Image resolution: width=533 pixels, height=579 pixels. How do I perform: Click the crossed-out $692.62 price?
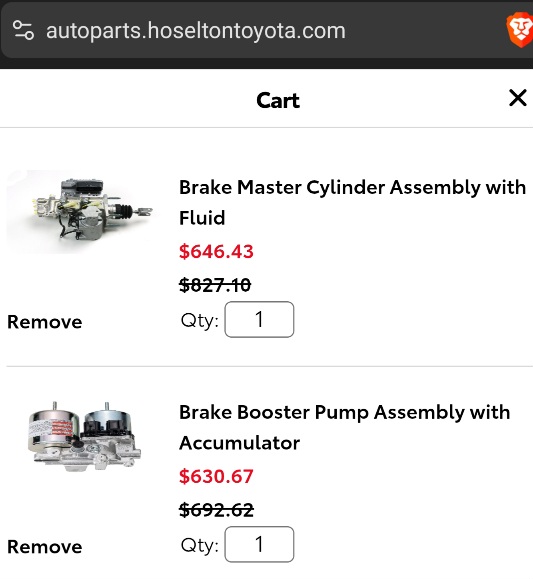pos(216,510)
